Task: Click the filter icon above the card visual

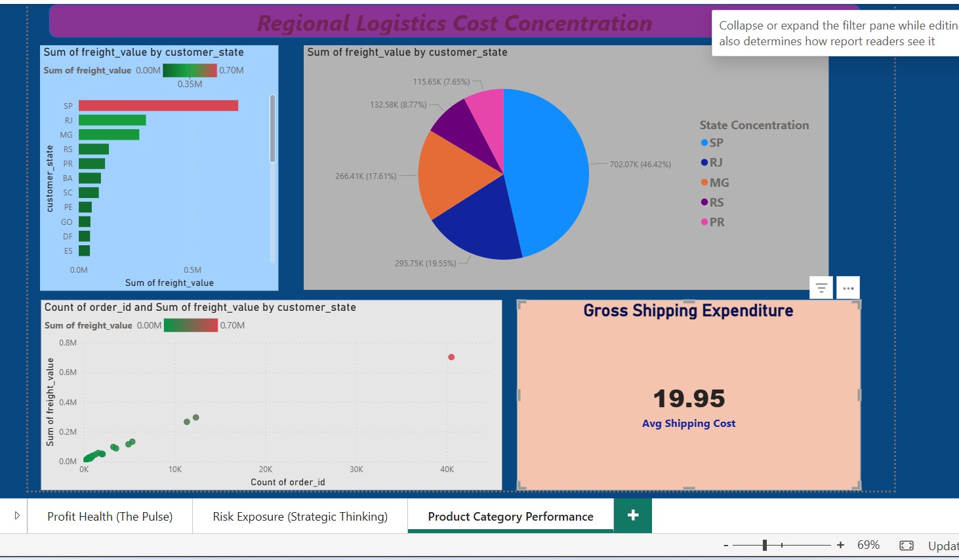Action: click(x=821, y=288)
